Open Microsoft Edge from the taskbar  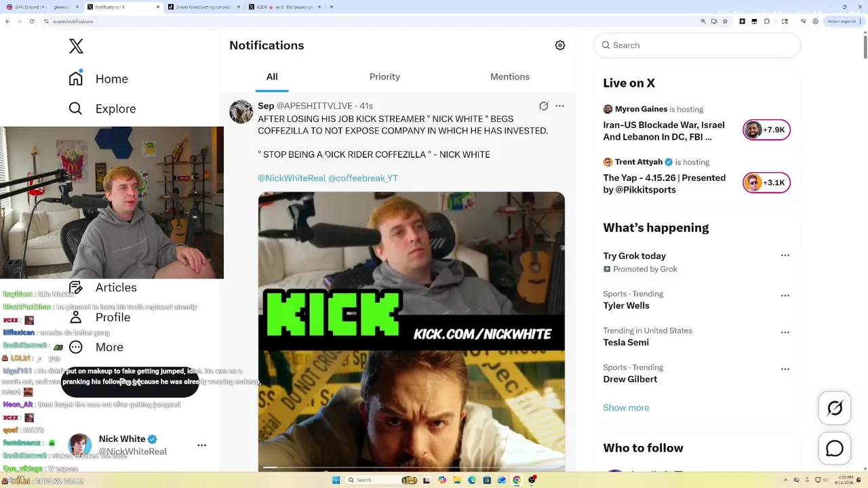tap(472, 481)
